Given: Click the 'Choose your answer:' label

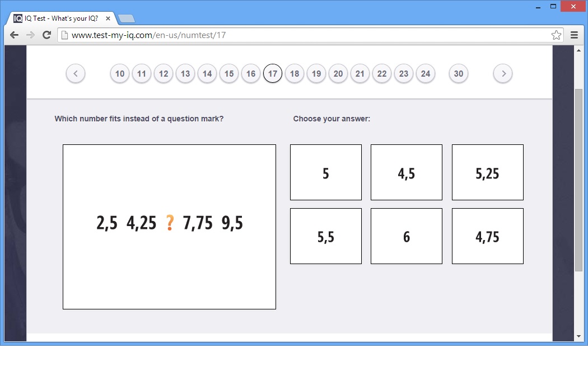Looking at the screenshot, I should click(332, 119).
